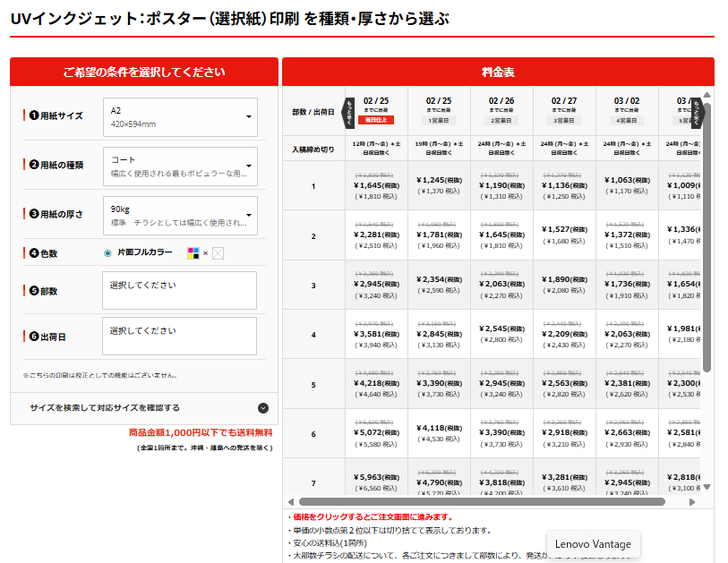Open the 用紙の厚さ dropdown showing 90kg
Screen dimensions: 728x563
pos(180,216)
